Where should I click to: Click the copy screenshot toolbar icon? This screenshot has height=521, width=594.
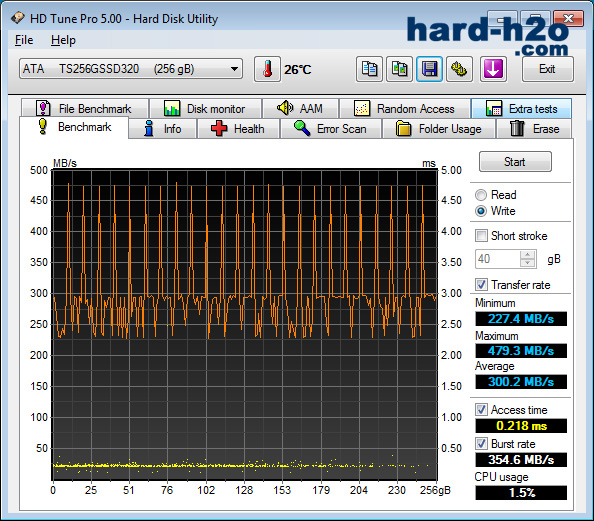[x=399, y=69]
